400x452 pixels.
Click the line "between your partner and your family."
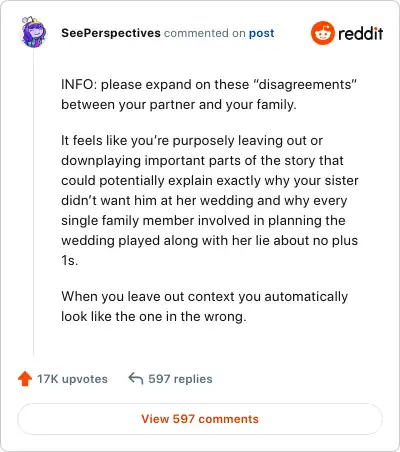point(179,104)
